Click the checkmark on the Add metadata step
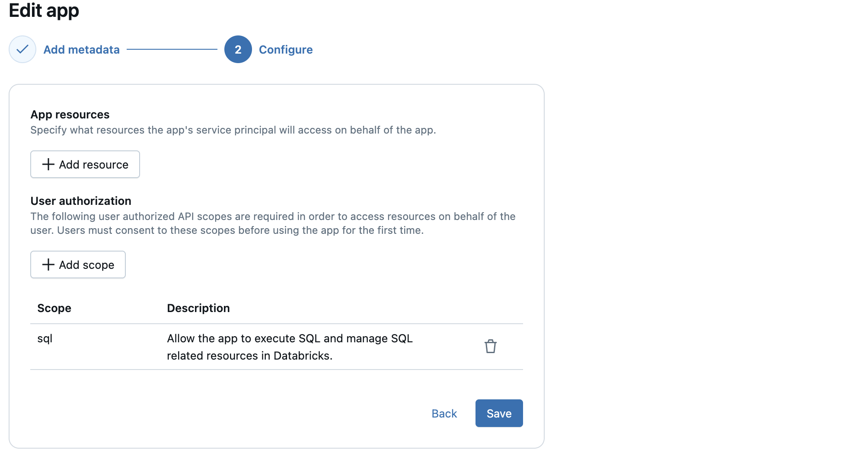 click(22, 49)
